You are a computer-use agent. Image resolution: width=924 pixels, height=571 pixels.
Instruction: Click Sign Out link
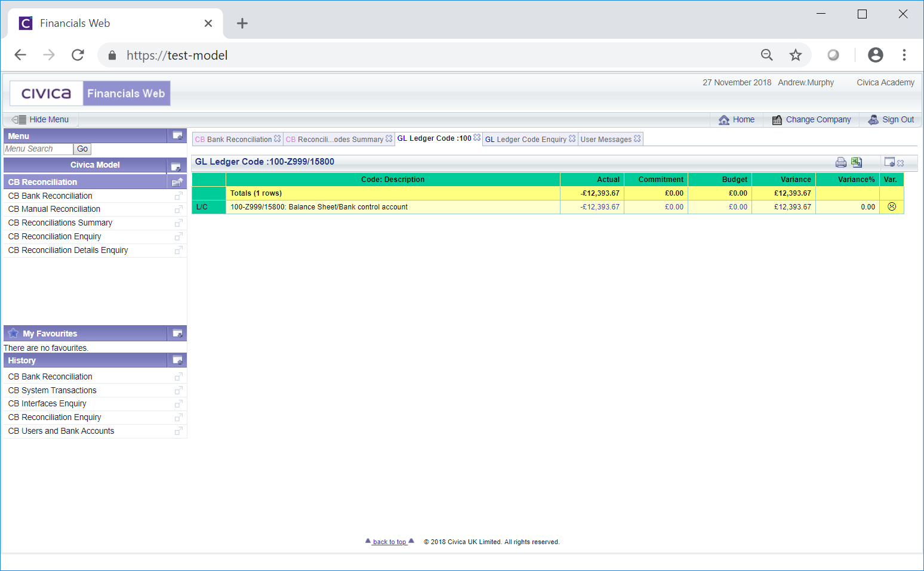[891, 119]
